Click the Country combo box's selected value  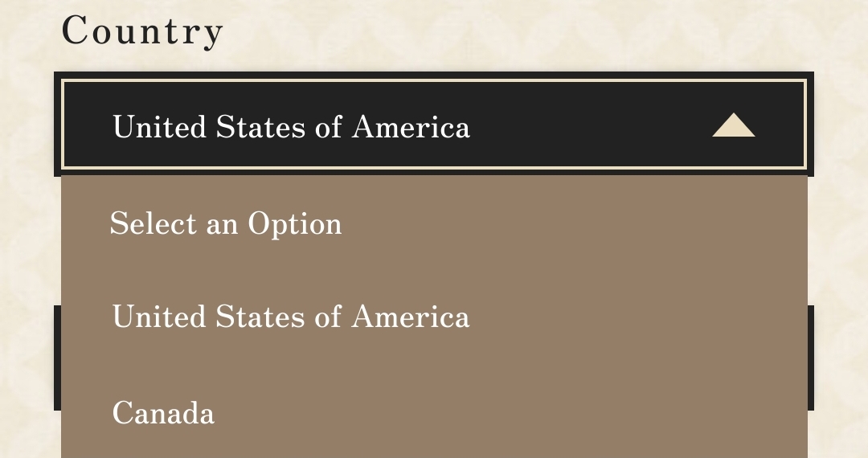pos(291,127)
